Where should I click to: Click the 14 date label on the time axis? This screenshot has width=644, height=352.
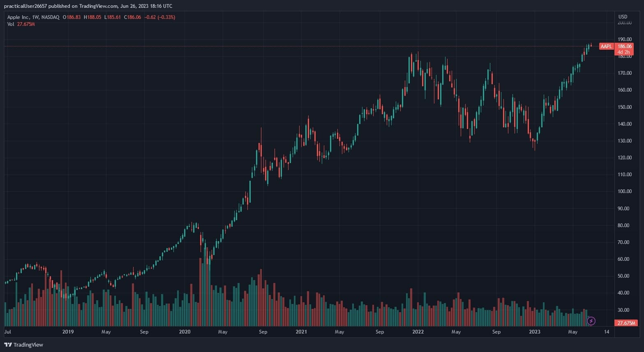point(607,332)
